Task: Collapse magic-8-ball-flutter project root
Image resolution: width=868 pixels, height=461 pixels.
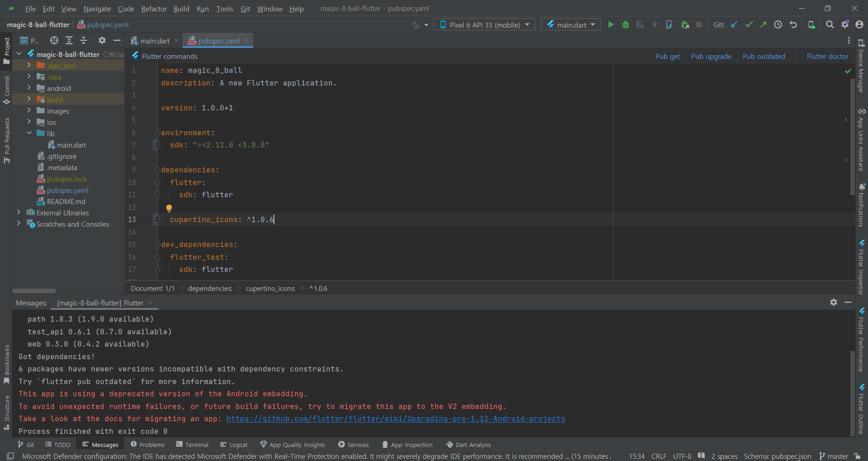Action: 19,54
